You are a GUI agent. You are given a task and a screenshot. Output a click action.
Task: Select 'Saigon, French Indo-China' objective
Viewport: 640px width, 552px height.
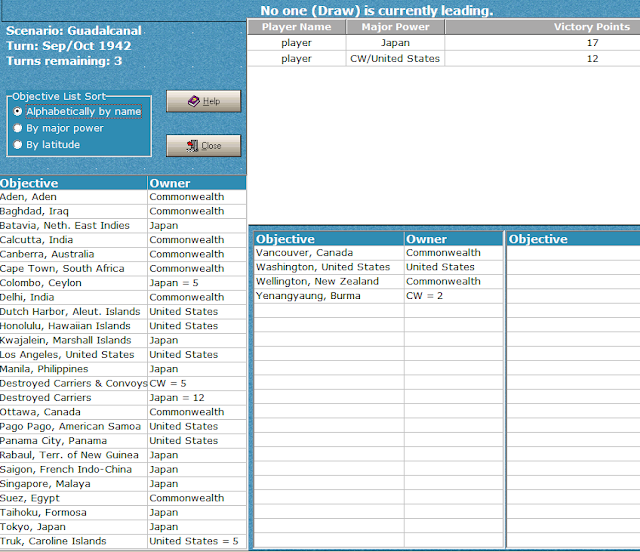pyautogui.click(x=123, y=469)
